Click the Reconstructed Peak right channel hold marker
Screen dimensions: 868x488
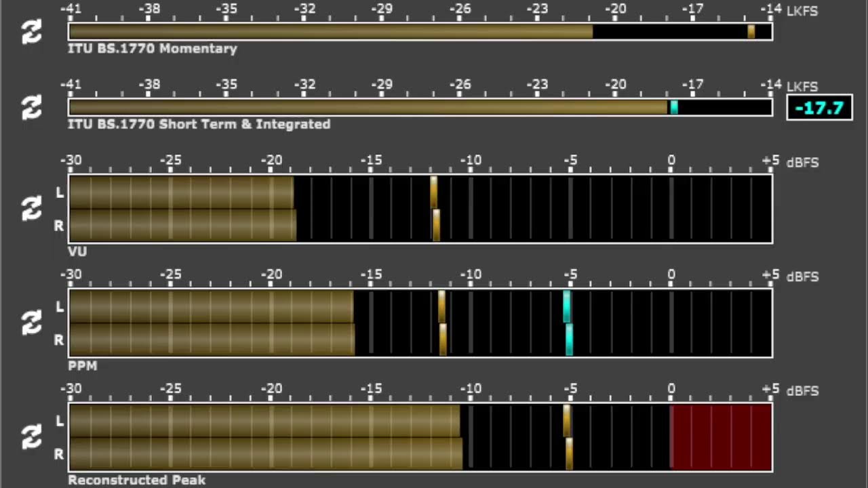[569, 454]
